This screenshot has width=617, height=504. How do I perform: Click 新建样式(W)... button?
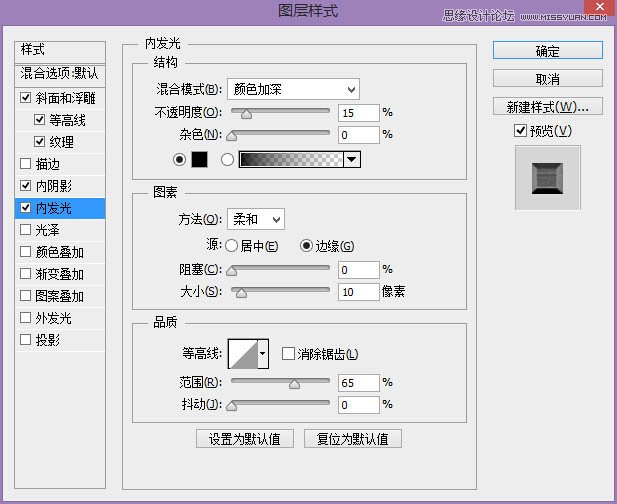point(547,106)
